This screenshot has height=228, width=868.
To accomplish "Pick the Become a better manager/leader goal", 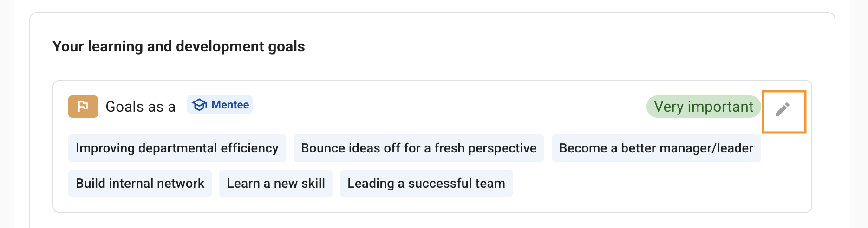I will tap(656, 148).
